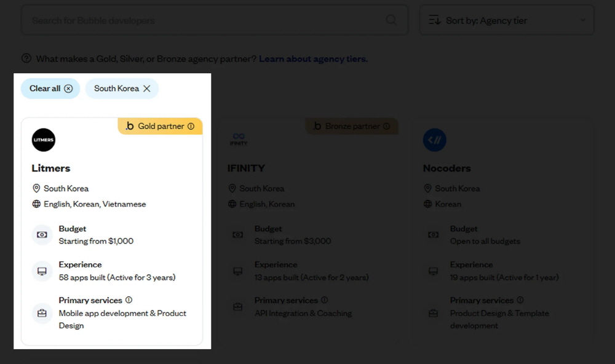Click '13 apps built (Active for 2 years)'
The height and width of the screenshot is (364, 615).
pos(312,278)
